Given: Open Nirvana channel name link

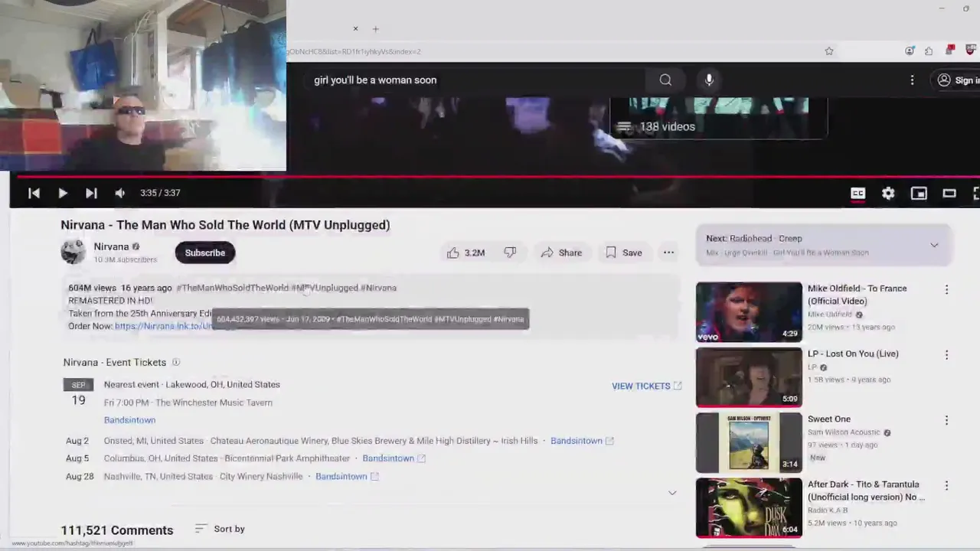Looking at the screenshot, I should 111,246.
